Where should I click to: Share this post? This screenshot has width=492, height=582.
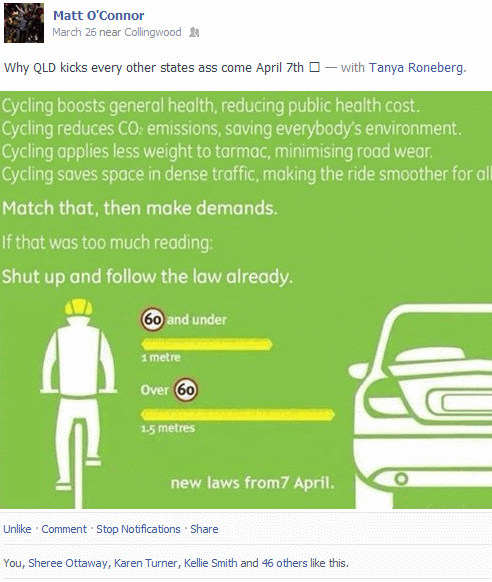click(204, 529)
